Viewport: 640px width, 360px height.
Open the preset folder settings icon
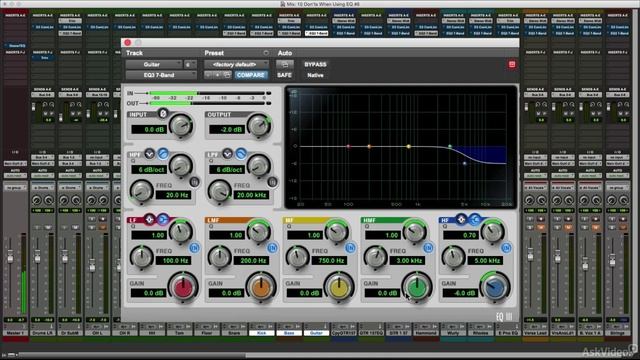[x=227, y=75]
